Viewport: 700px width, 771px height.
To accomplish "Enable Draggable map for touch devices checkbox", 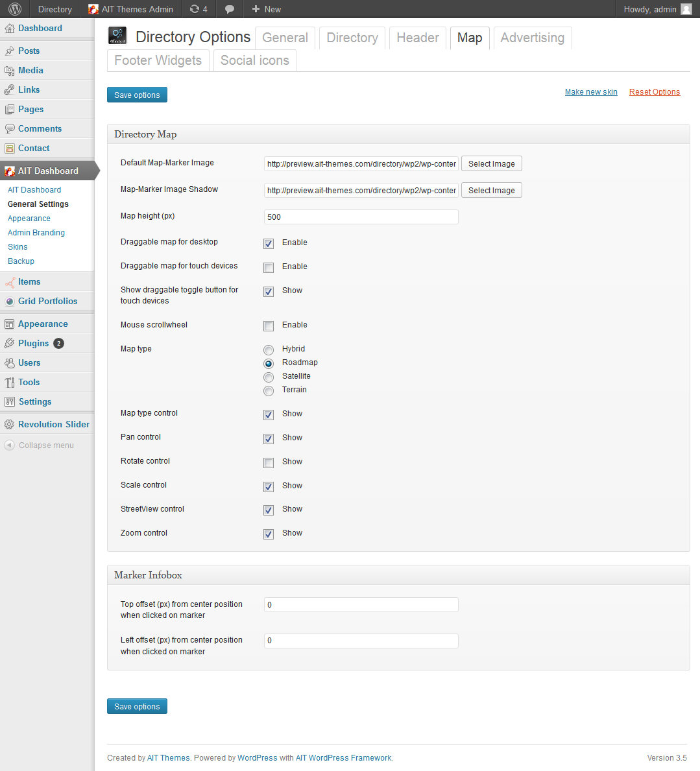I will (269, 268).
